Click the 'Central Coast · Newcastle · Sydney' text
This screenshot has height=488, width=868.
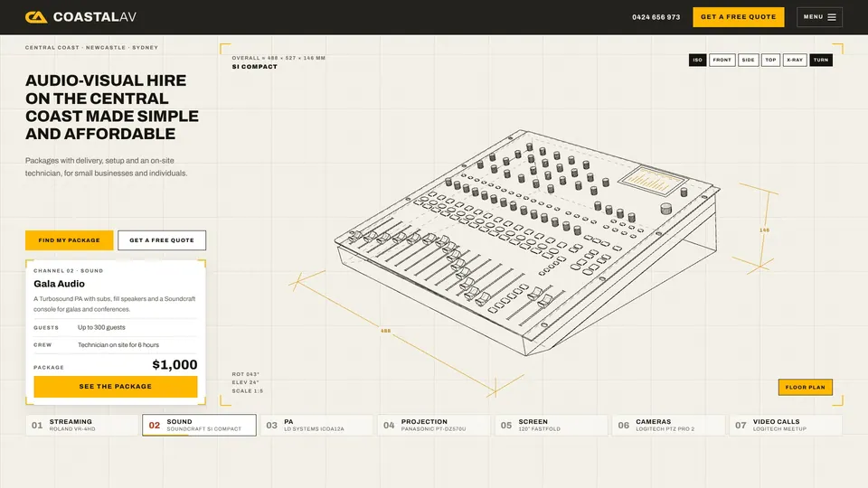pyautogui.click(x=91, y=48)
